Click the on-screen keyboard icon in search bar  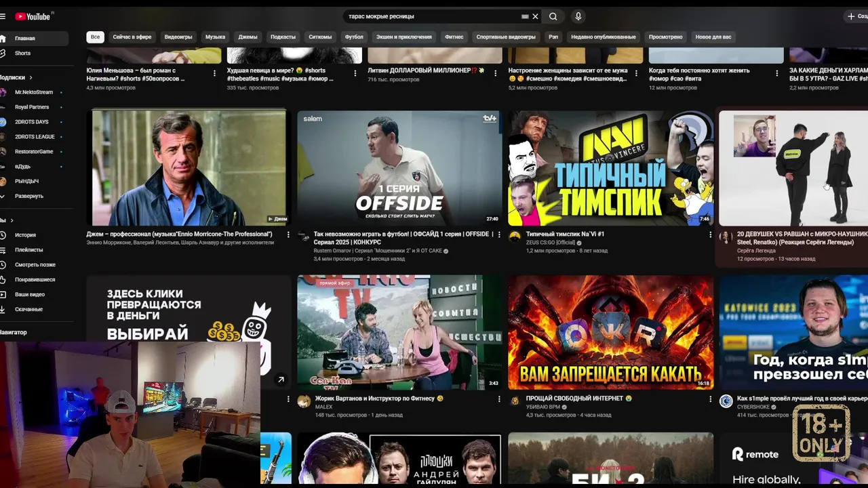coord(525,16)
